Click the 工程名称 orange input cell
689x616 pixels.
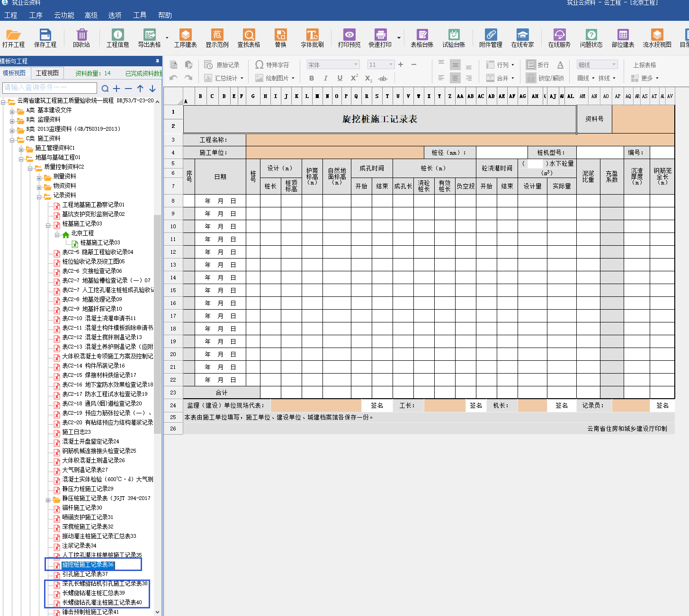[460, 140]
